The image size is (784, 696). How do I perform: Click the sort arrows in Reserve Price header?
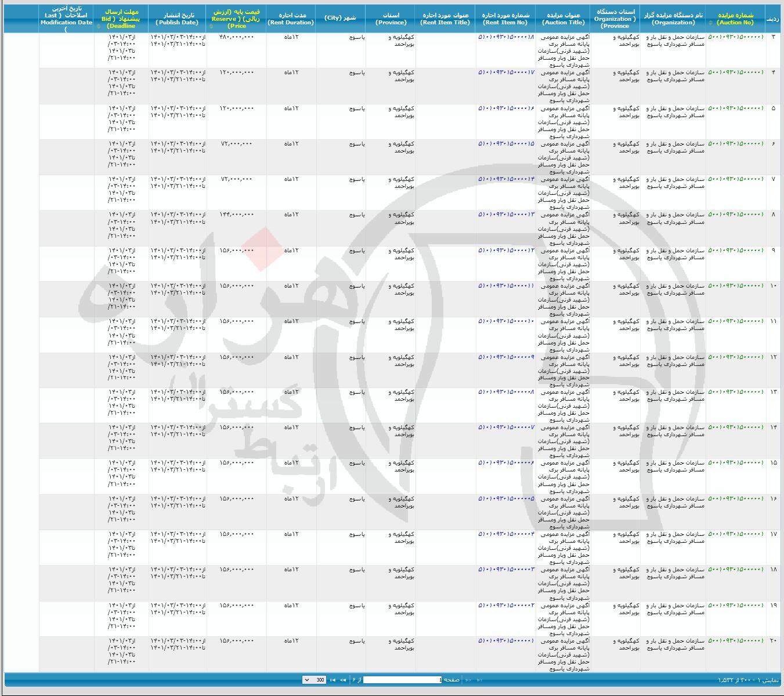coord(210,26)
